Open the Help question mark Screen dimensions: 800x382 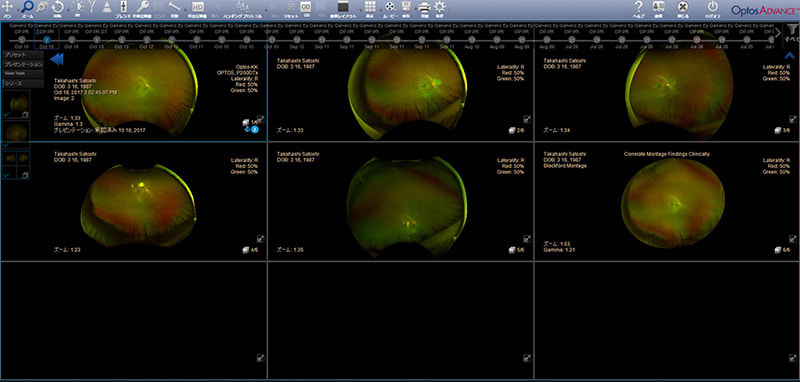click(x=638, y=7)
